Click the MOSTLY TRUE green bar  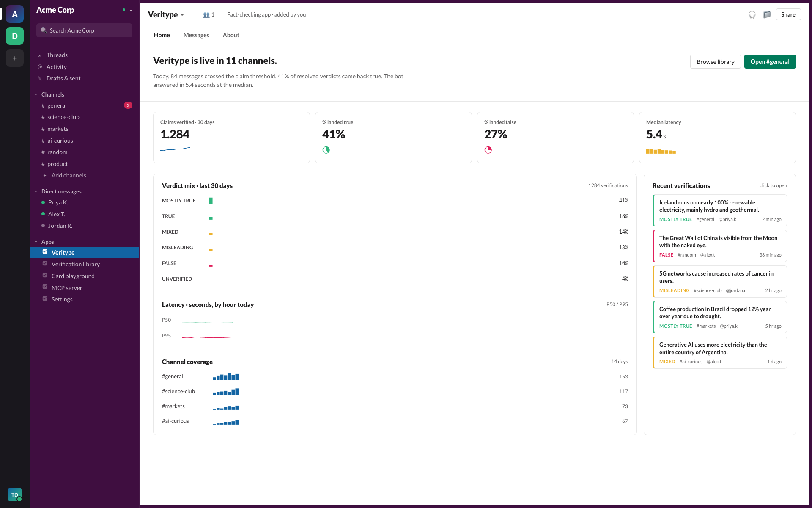point(211,201)
